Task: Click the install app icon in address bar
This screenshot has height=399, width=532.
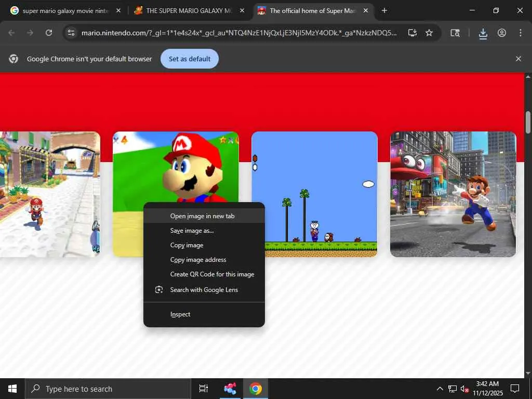Action: 412,33
